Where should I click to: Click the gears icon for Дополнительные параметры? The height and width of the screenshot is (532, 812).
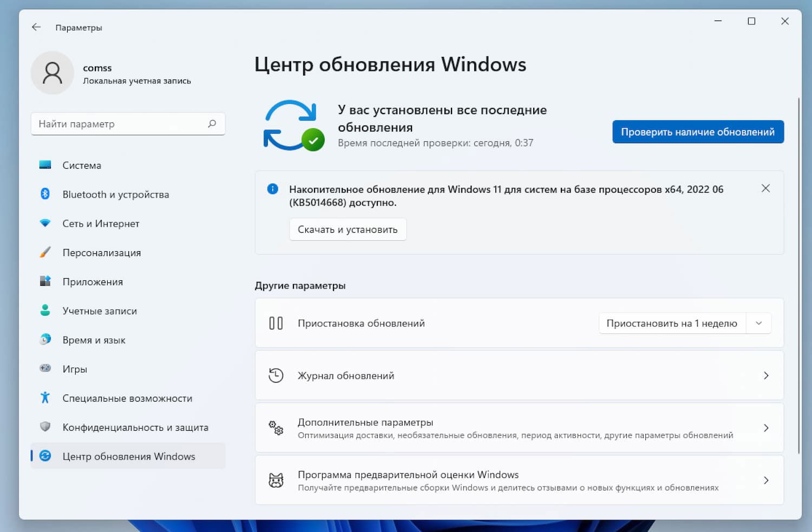pos(276,428)
